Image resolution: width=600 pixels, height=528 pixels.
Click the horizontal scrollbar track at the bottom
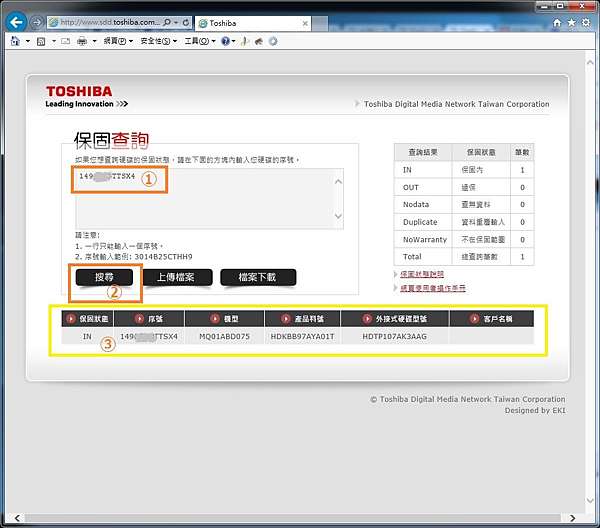coord(293,518)
